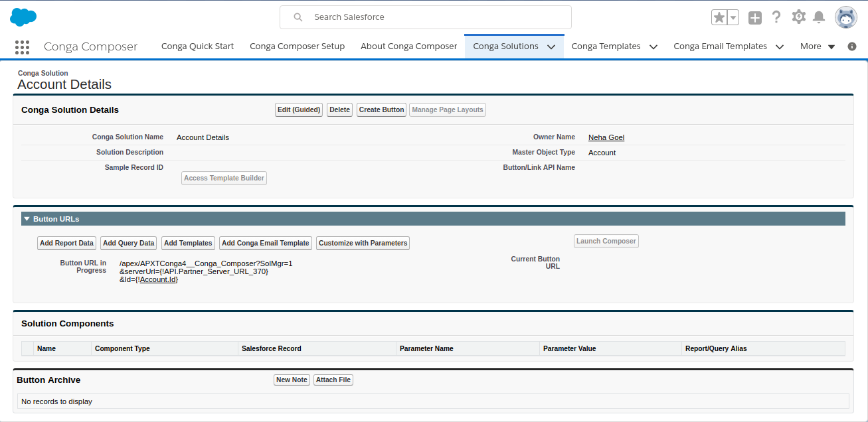868x422 pixels.
Task: Open the Setup gear icon
Action: pos(799,17)
